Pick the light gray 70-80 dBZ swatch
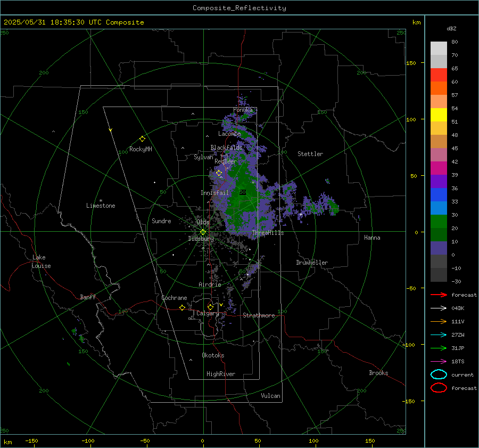The height and width of the screenshot is (448, 479). point(439,48)
